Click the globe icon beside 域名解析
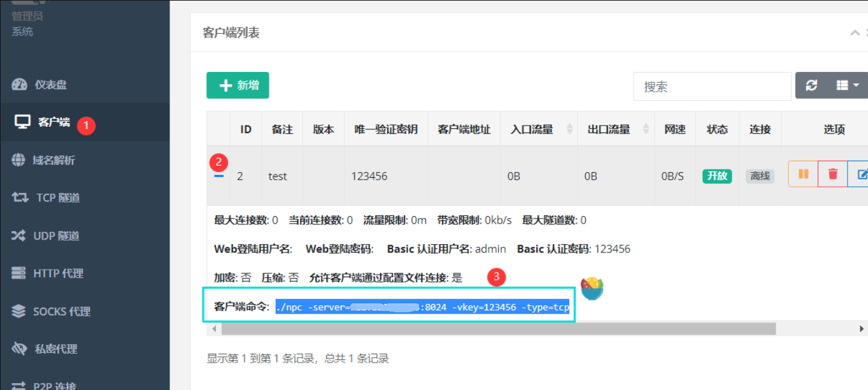This screenshot has width=868, height=390. [18, 160]
